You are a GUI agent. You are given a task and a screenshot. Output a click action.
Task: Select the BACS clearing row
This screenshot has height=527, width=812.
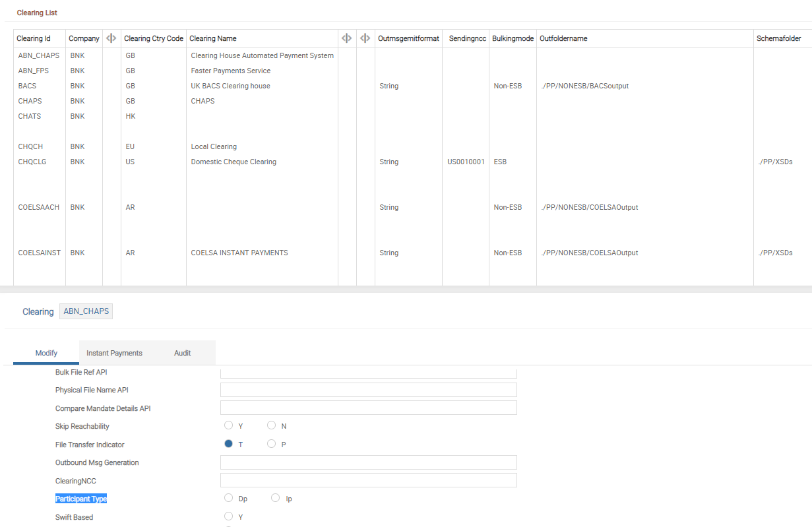[28, 86]
